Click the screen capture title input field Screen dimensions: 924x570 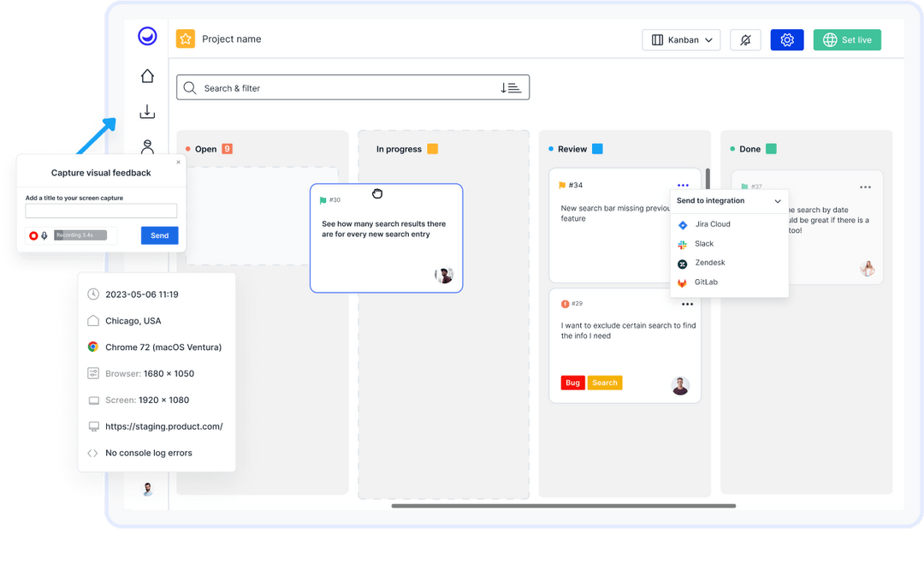(x=101, y=211)
